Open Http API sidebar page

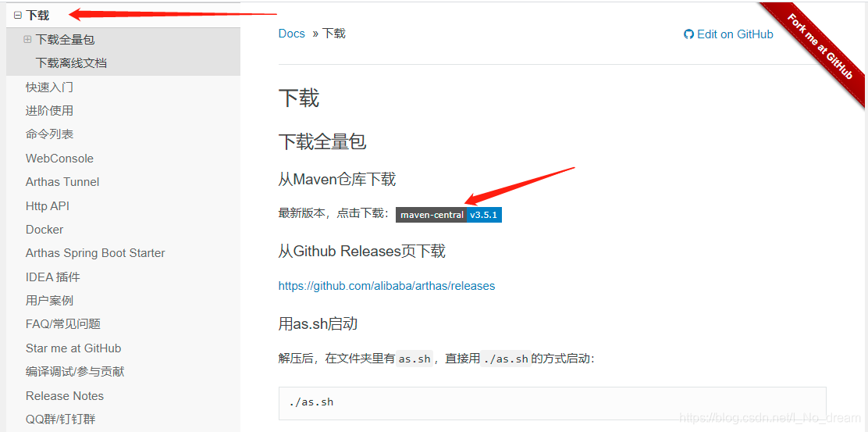pyautogui.click(x=47, y=206)
